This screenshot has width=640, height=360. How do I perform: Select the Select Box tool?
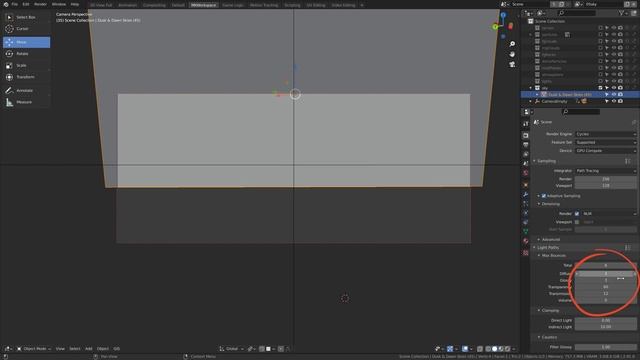pos(27,17)
